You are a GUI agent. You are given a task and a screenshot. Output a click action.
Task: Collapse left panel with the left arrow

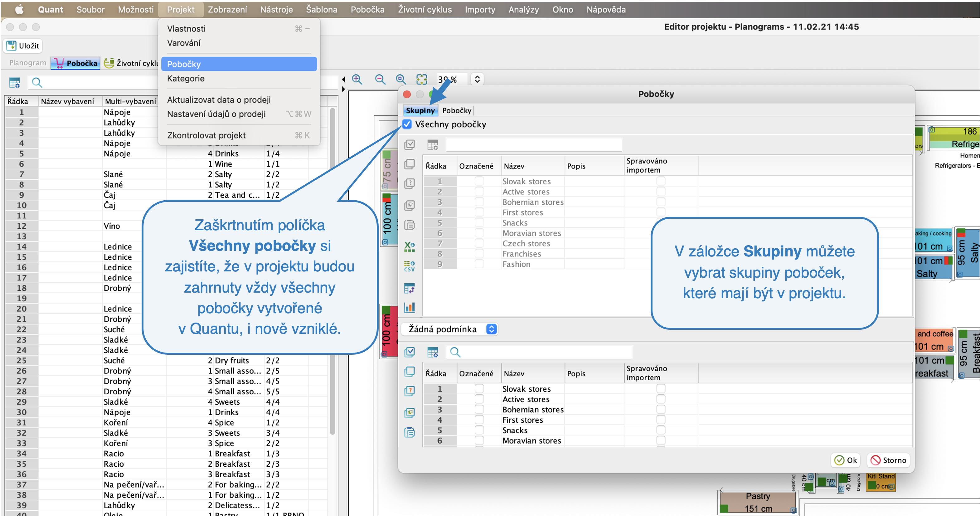343,79
